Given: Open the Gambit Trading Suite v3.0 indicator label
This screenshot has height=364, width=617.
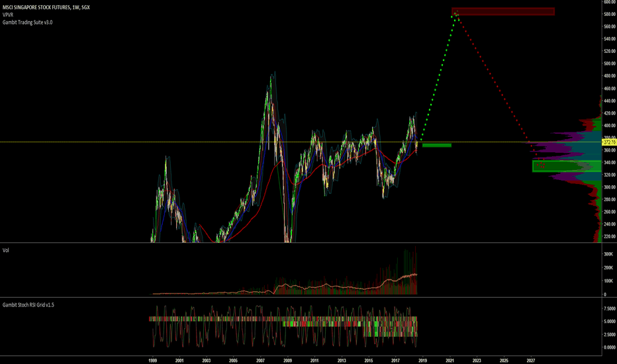Looking at the screenshot, I should (28, 22).
